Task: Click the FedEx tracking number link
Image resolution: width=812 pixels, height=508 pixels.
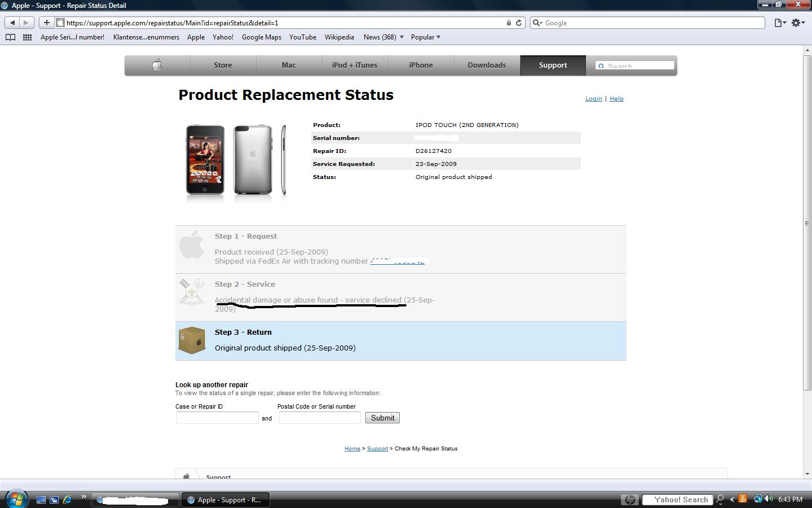Action: pos(398,261)
